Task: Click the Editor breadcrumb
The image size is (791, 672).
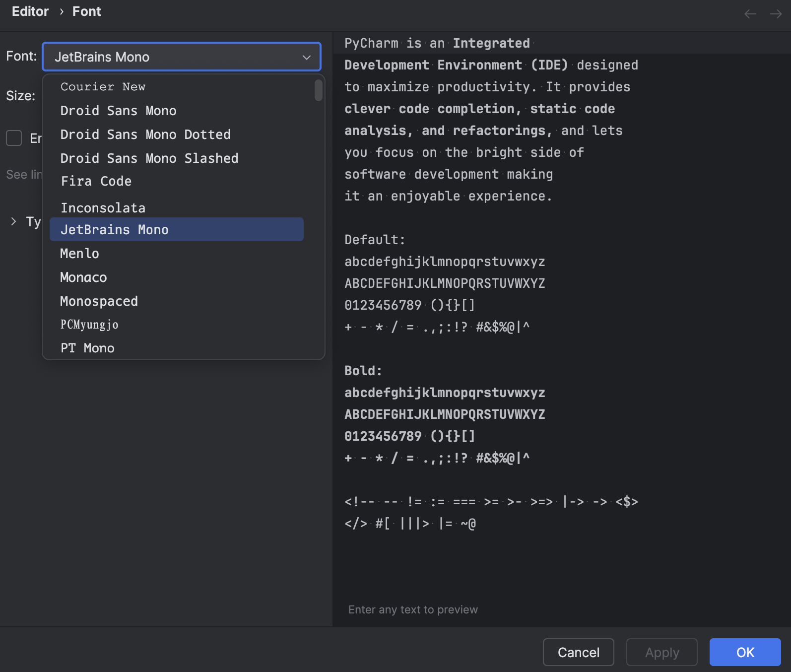Action: pos(30,11)
